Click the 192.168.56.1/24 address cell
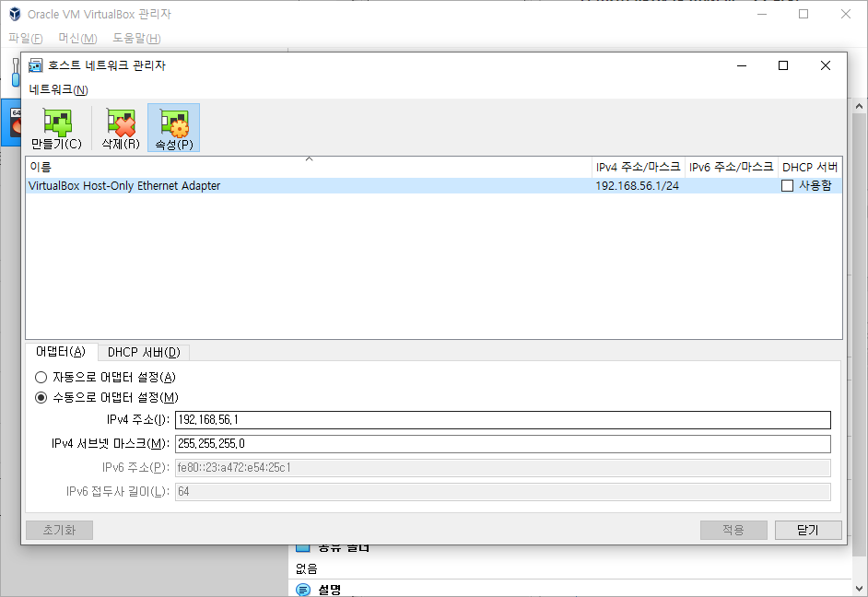Viewport: 868px width, 597px height. 637,186
